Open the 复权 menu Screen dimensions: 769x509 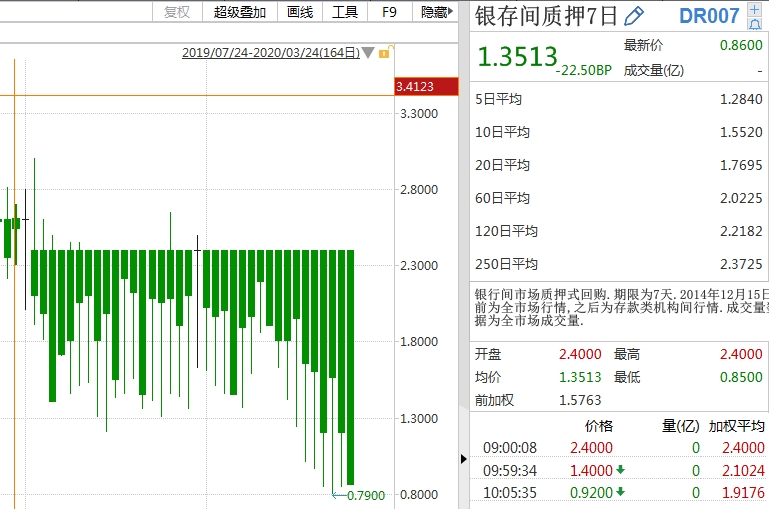177,12
